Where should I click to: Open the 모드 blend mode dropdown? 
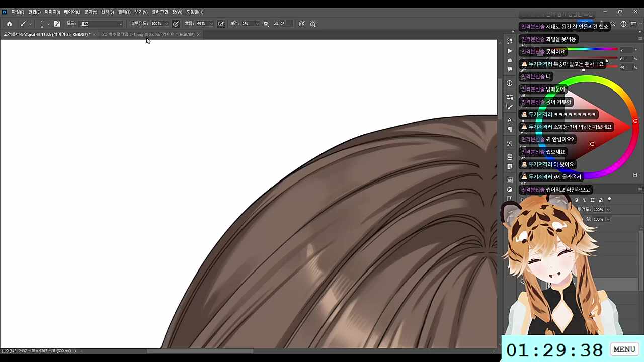(x=101, y=24)
